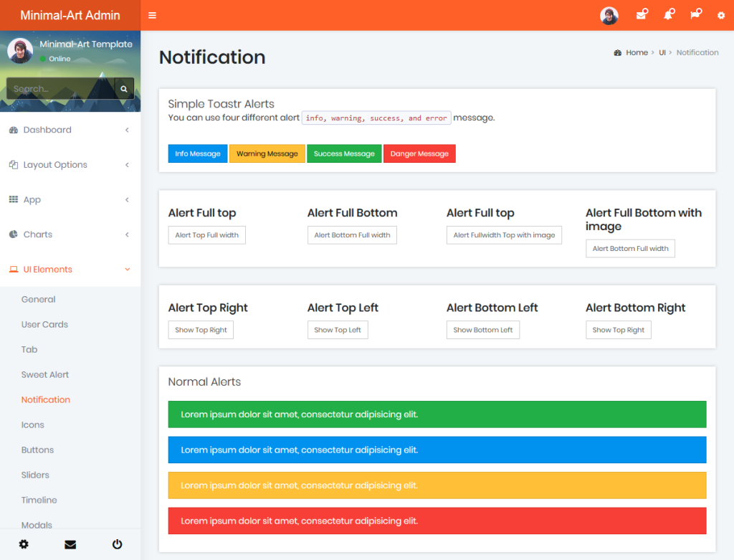Open the flag tasks icon in header
The width and height of the screenshot is (734, 560).
(x=696, y=14)
